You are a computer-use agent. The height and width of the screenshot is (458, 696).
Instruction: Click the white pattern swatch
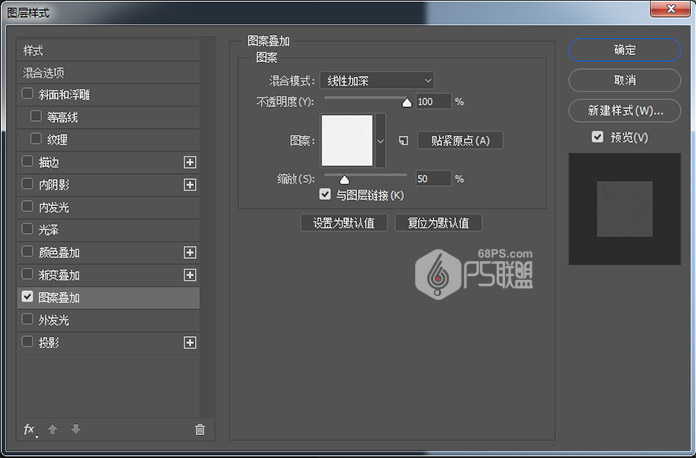(347, 141)
